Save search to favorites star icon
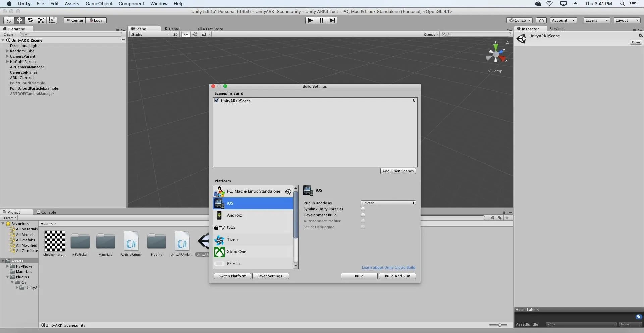Screen dimensions: 644x333 click(x=507, y=218)
